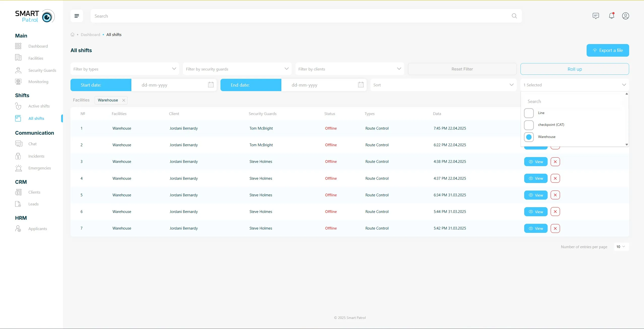Delete shift row 7 with red X

(555, 228)
